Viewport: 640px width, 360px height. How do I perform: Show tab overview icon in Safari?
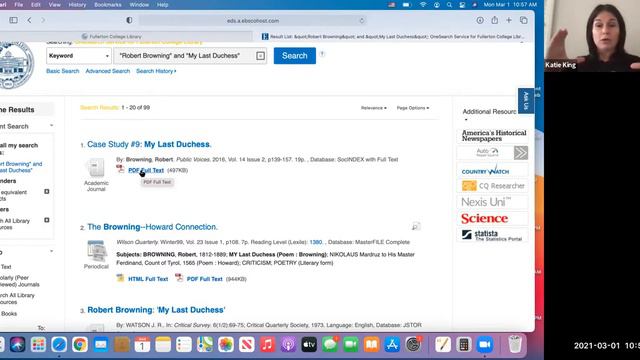pyautogui.click(x=524, y=20)
